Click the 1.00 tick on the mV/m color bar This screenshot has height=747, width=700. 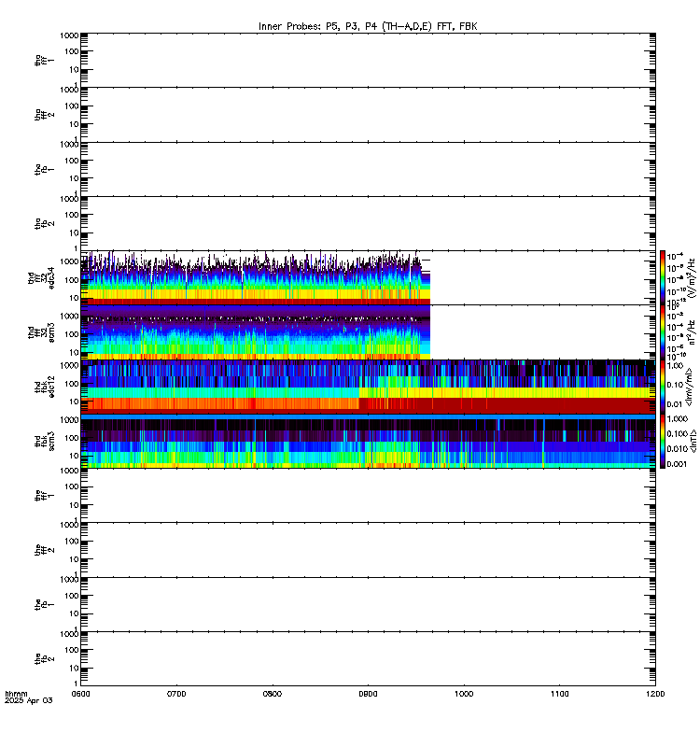click(x=675, y=366)
